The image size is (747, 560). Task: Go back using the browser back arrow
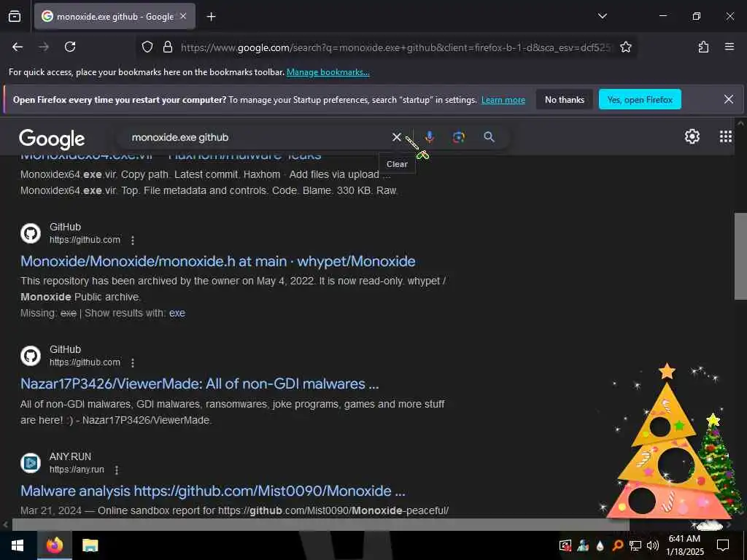(18, 47)
